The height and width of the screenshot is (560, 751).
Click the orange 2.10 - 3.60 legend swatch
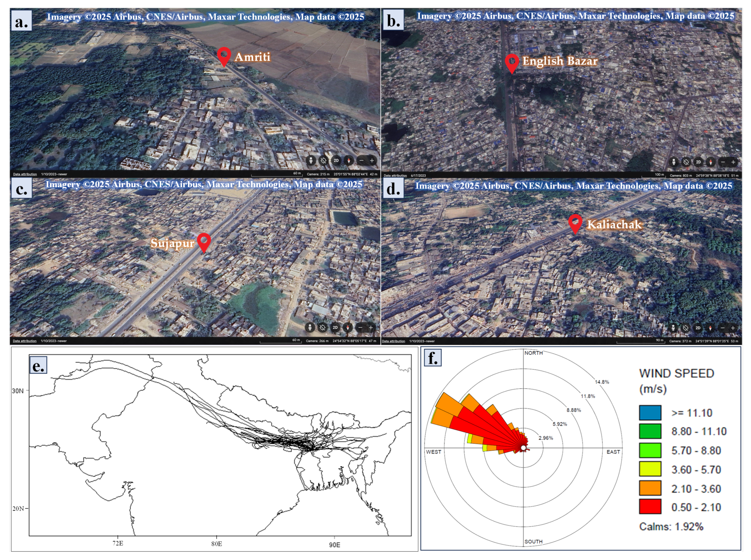pos(650,488)
